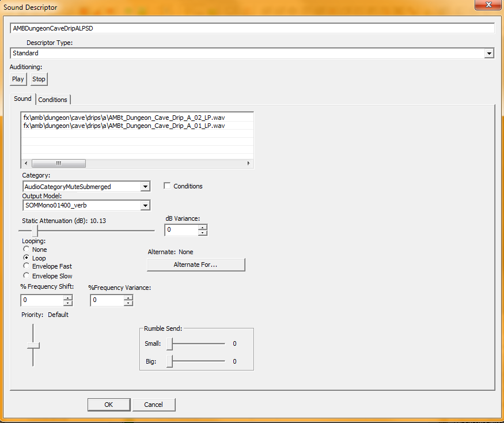504x423 pixels.
Task: Click the descriptor name field AMBDungeonCaveDripALPSD
Action: [x=252, y=28]
